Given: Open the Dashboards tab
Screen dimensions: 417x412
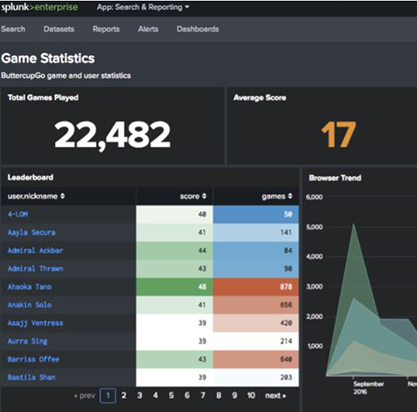Looking at the screenshot, I should tap(198, 29).
